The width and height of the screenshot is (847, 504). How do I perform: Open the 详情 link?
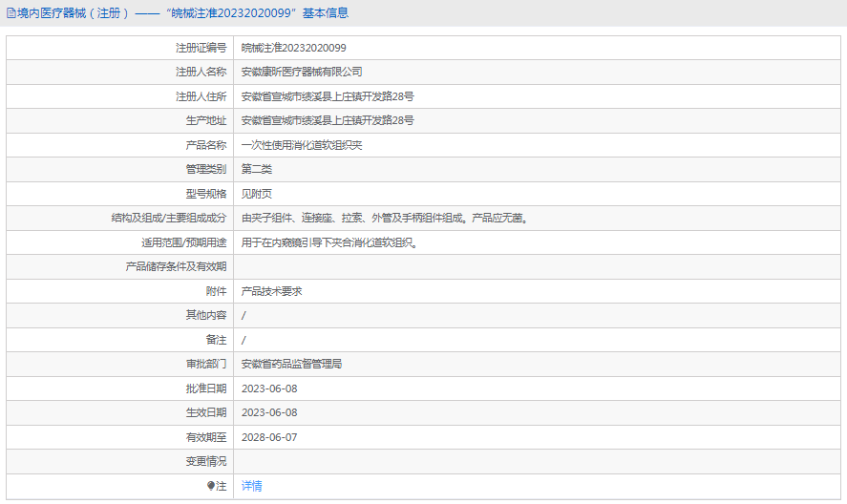click(x=252, y=486)
